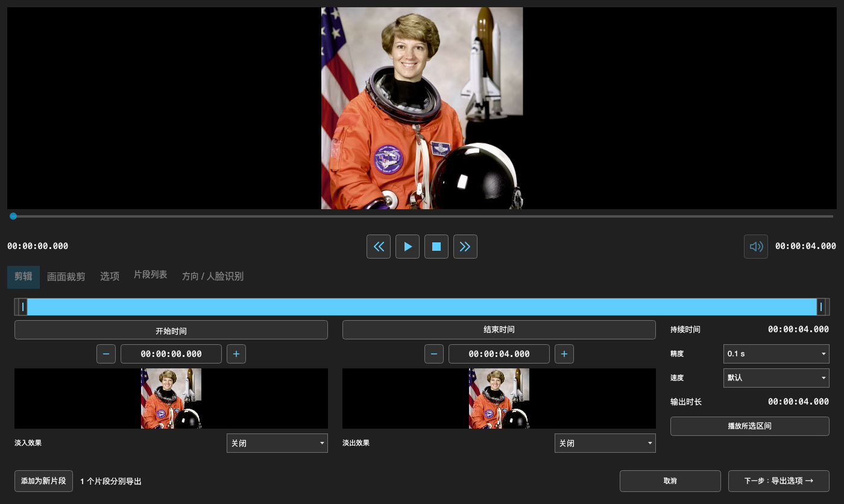Viewport: 844px width, 504px height.
Task: Open the 片段列表 tab
Action: [150, 275]
